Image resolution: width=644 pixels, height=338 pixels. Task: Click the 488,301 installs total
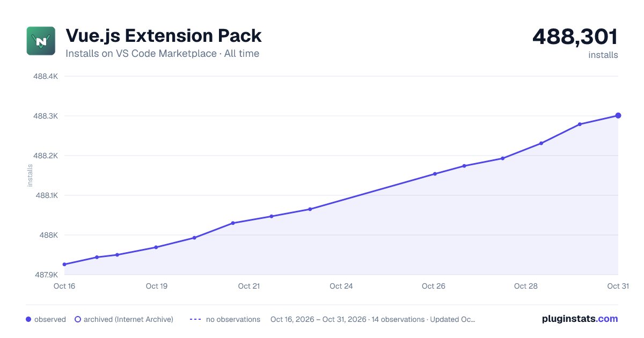(x=575, y=37)
